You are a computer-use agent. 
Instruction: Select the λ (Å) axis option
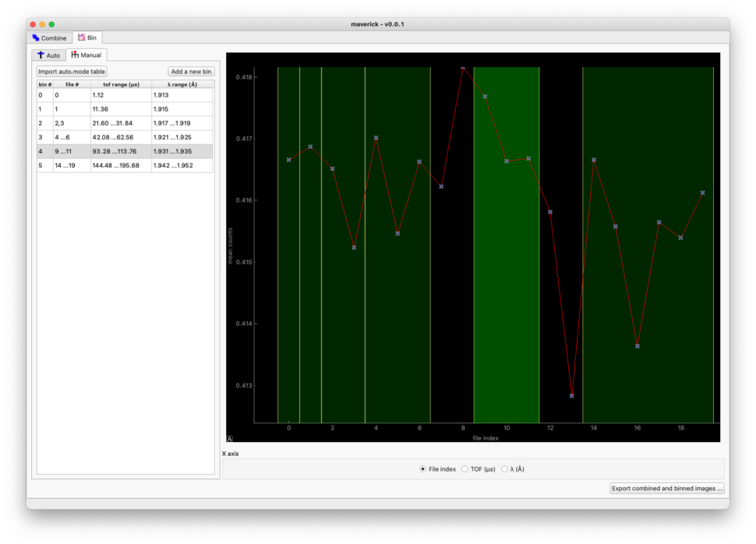(503, 468)
